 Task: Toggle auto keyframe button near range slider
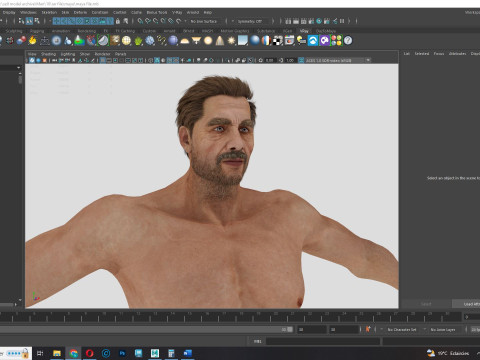(x=368, y=329)
